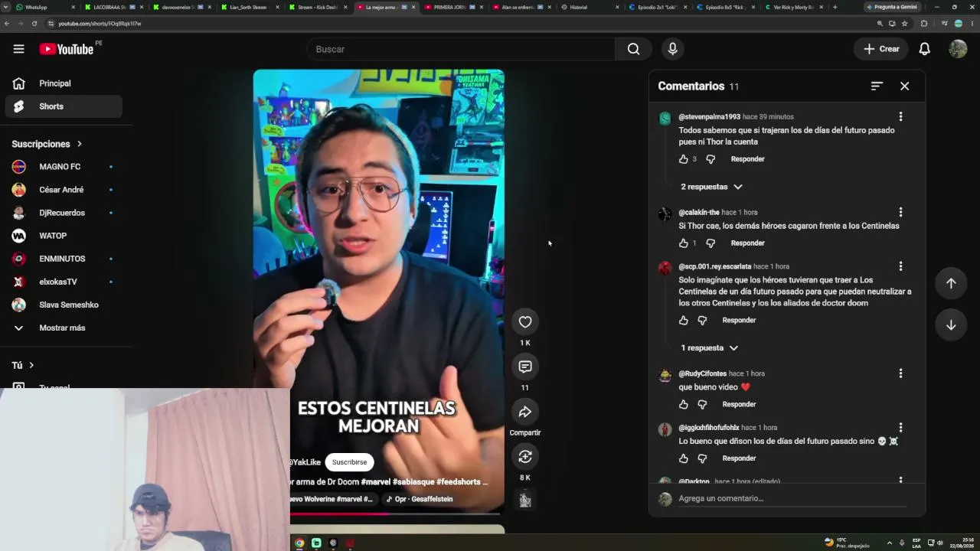Expand the Tú section
Screen dimensions: 980x551
point(23,365)
